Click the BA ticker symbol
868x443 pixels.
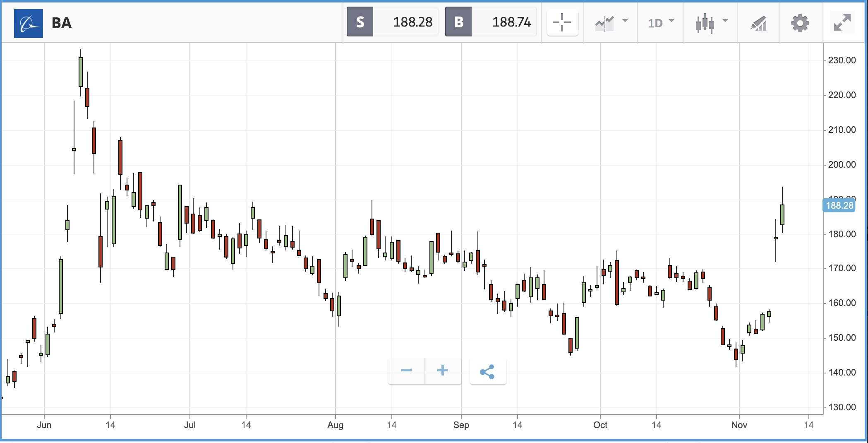62,23
